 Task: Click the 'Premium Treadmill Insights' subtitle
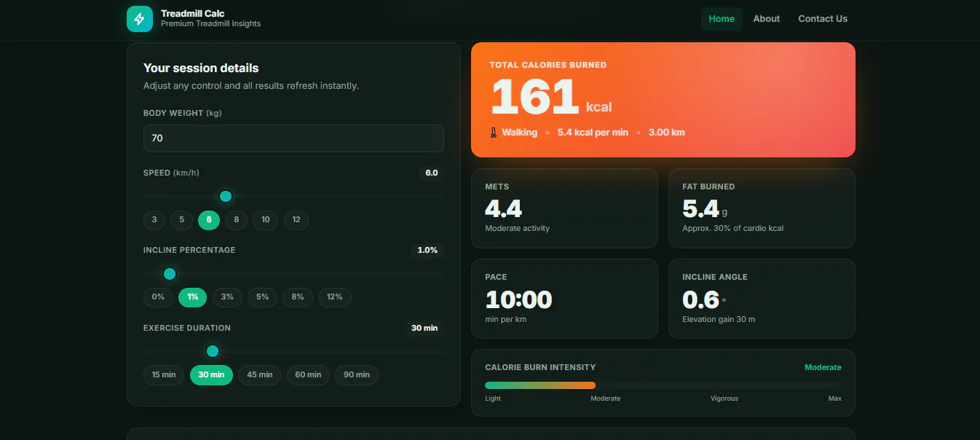[x=210, y=24]
